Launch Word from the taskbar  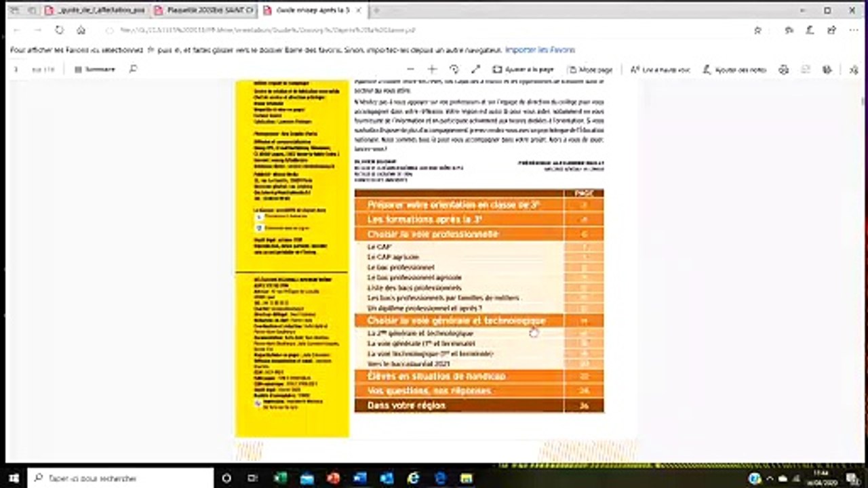[x=360, y=478]
